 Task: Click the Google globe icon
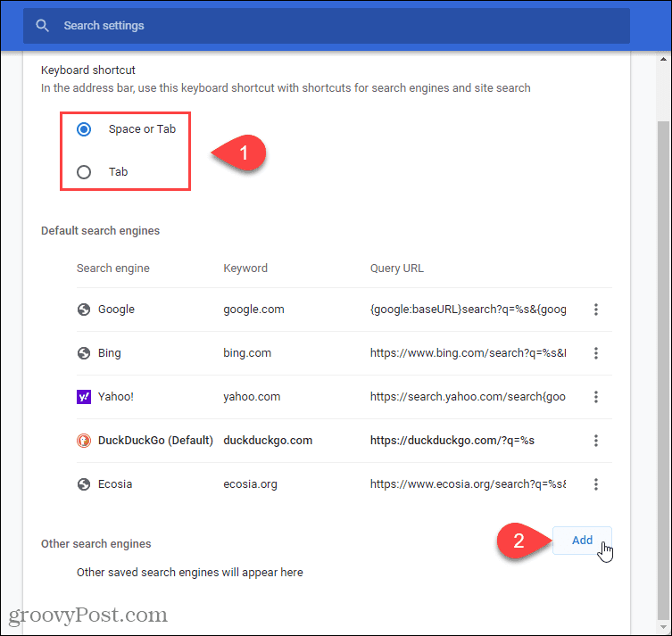[84, 310]
